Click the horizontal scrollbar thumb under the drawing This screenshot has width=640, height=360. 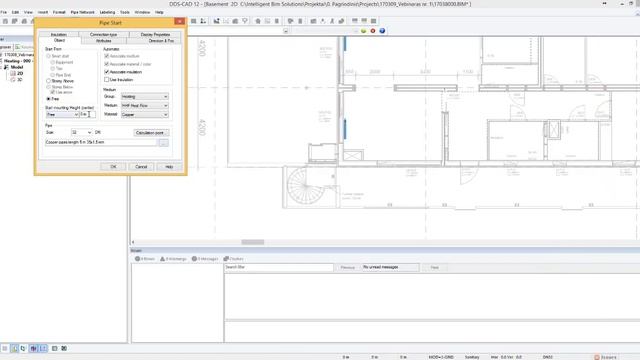[x=253, y=242]
